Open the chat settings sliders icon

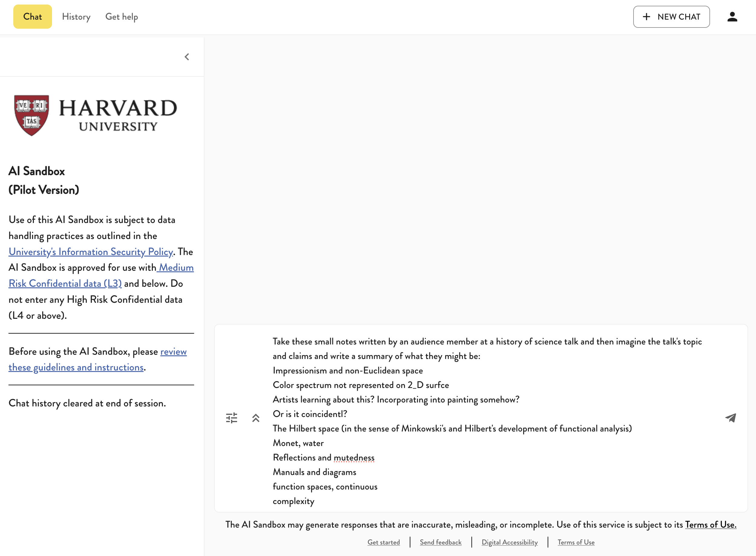[231, 418]
